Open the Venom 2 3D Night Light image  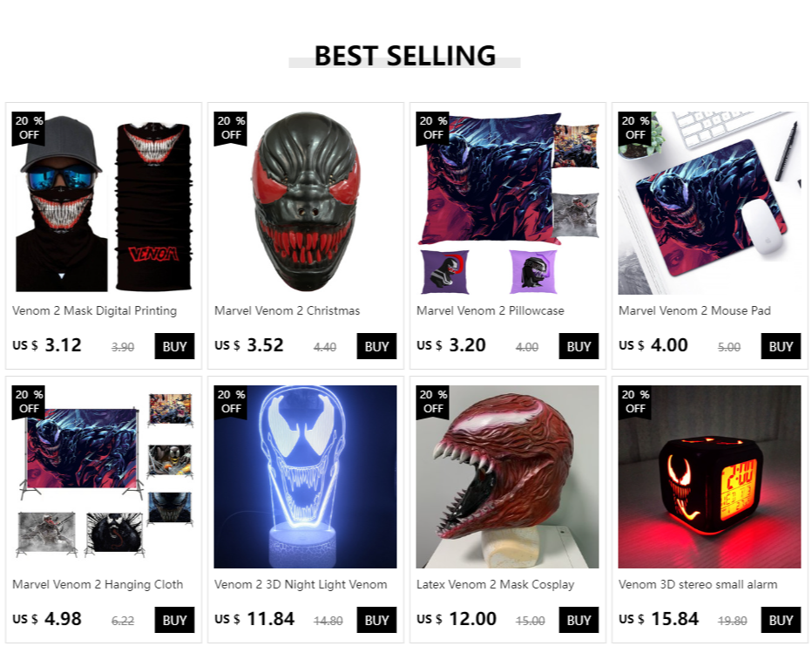(305, 477)
